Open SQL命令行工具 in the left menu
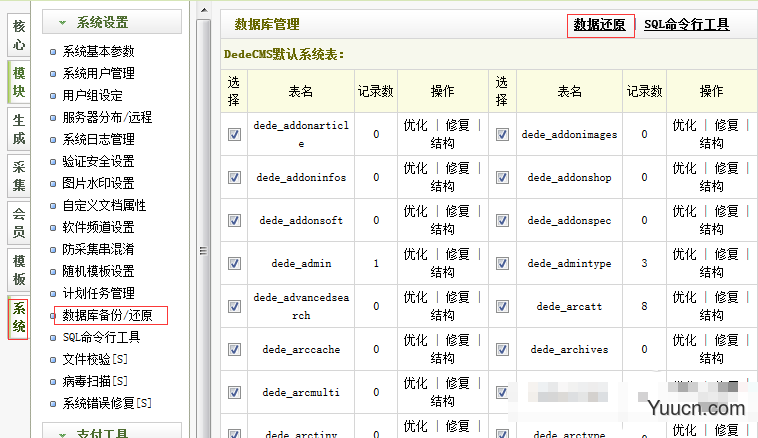This screenshot has height=438, width=758. (101, 337)
